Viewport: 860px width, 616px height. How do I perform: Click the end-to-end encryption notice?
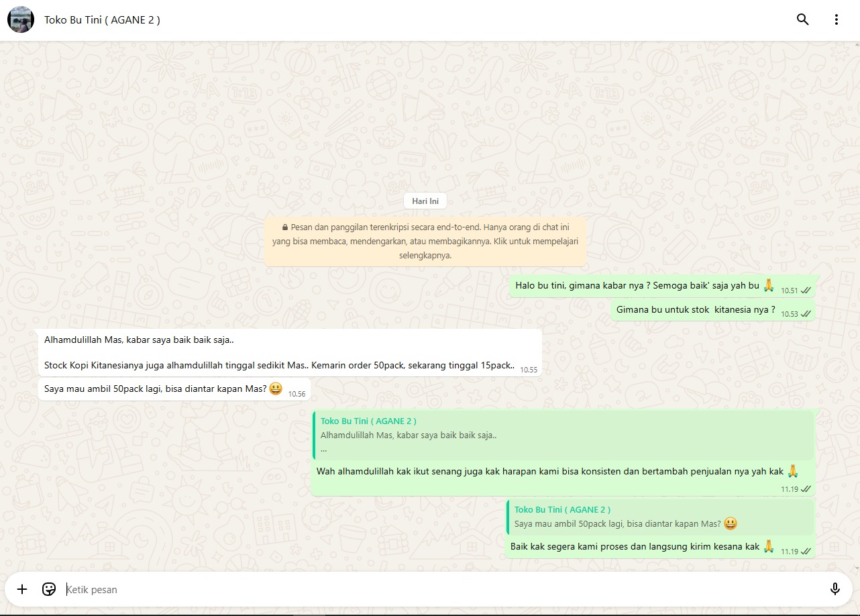tap(425, 242)
